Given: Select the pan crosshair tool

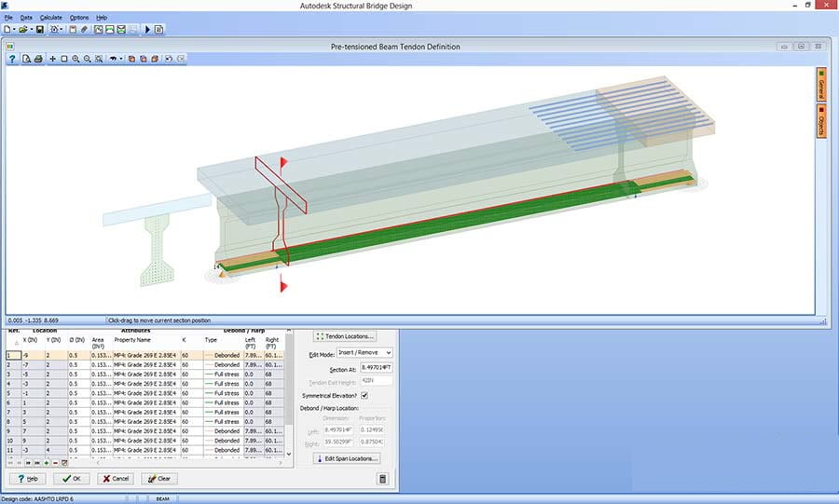Looking at the screenshot, I should point(52,59).
